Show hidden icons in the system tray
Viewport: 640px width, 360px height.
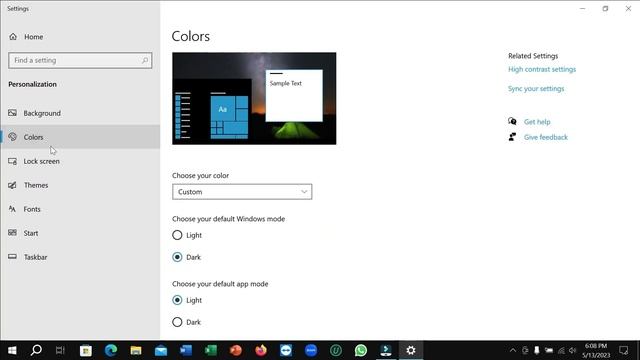click(x=513, y=350)
